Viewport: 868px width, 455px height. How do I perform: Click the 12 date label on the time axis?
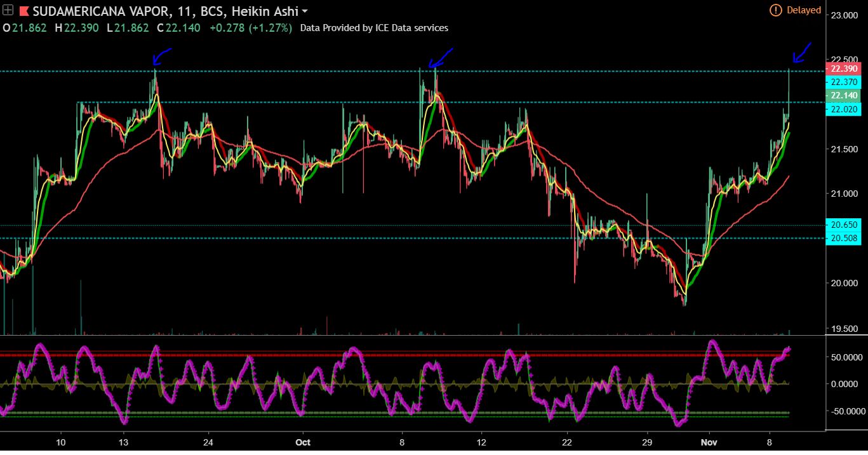coord(481,442)
